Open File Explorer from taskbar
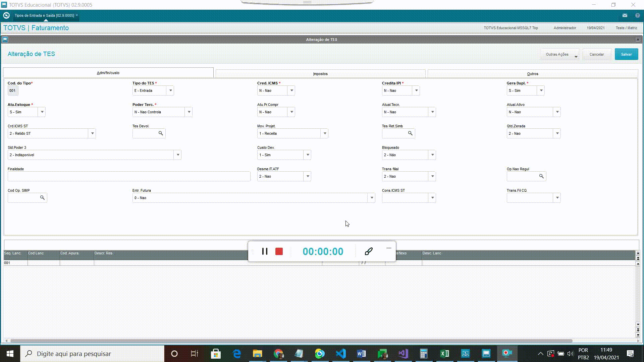This screenshot has height=362, width=644. pyautogui.click(x=257, y=354)
